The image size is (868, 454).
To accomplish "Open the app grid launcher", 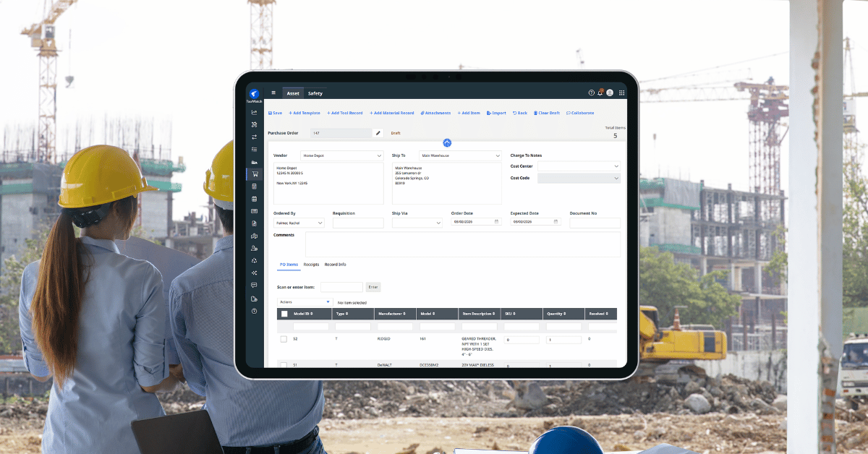I will 621,93.
